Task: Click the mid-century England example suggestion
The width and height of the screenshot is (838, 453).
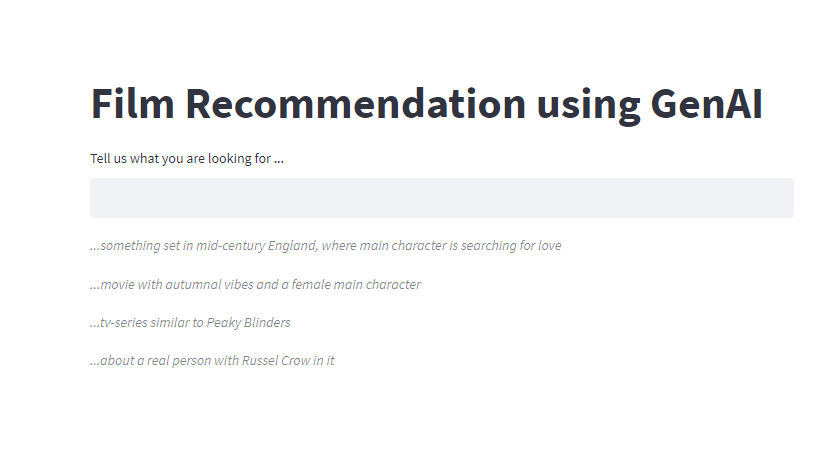Action: tap(325, 246)
